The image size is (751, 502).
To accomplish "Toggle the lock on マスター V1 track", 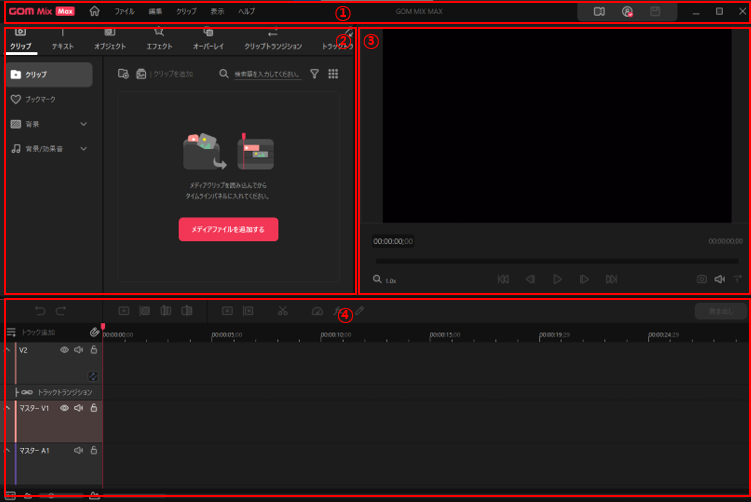I will click(x=94, y=408).
